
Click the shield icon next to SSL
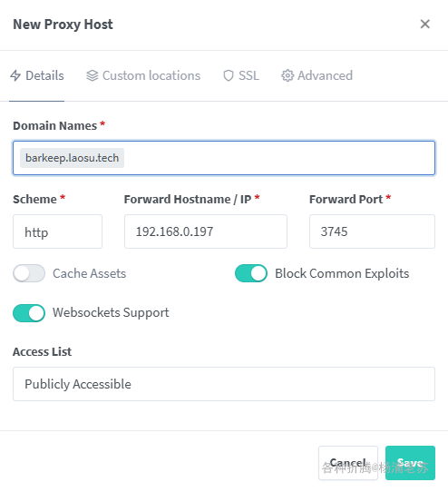(229, 75)
